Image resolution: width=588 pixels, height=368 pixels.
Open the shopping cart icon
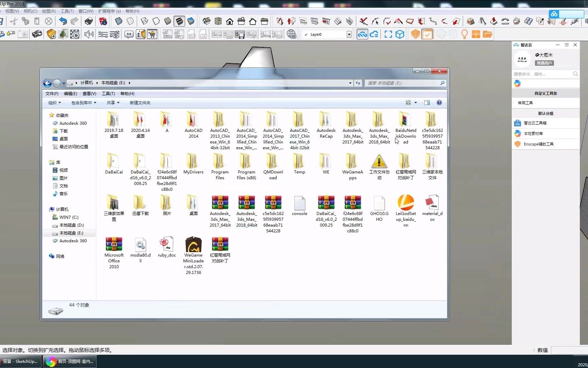[152, 34]
